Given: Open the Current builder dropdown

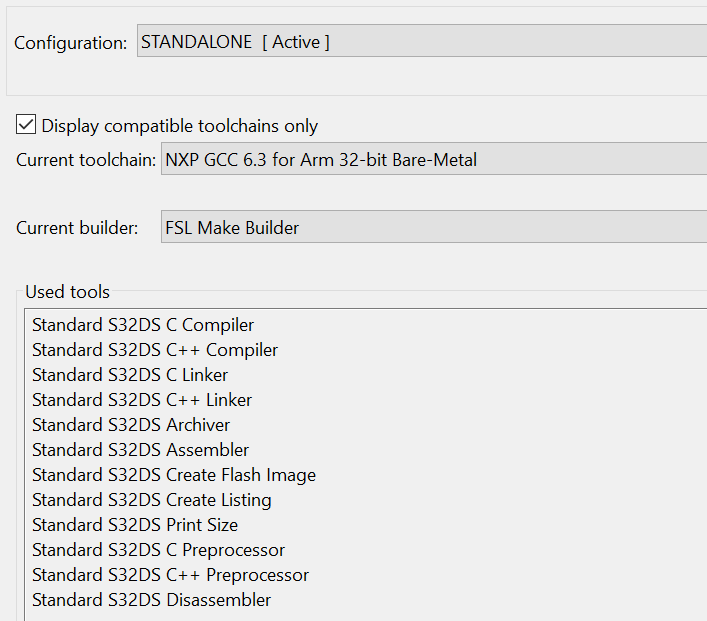Looking at the screenshot, I should (x=433, y=227).
